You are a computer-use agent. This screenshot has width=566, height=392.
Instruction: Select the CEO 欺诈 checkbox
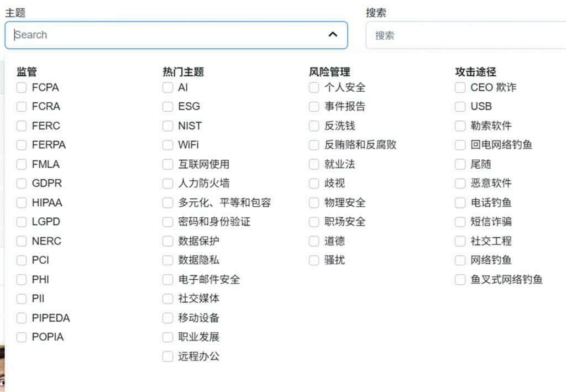(x=460, y=87)
